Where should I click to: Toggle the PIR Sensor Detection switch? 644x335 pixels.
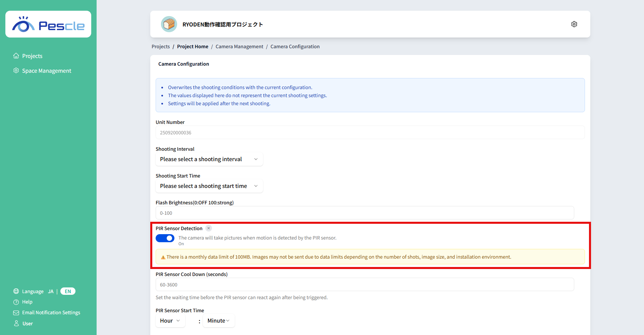pos(165,238)
